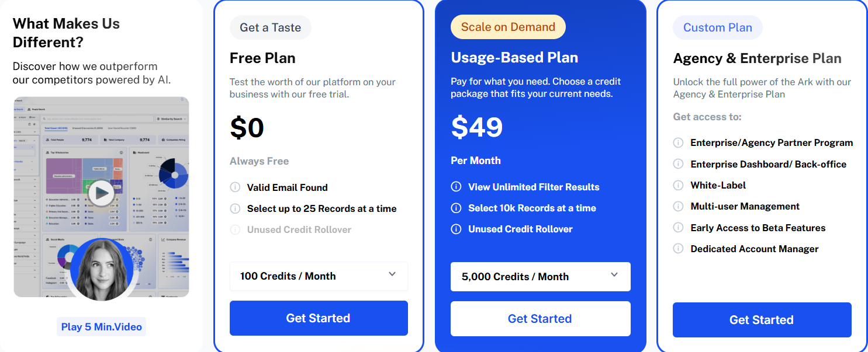Click the info icon next to Unused Credit Rollover
868x352 pixels.
pyautogui.click(x=235, y=229)
